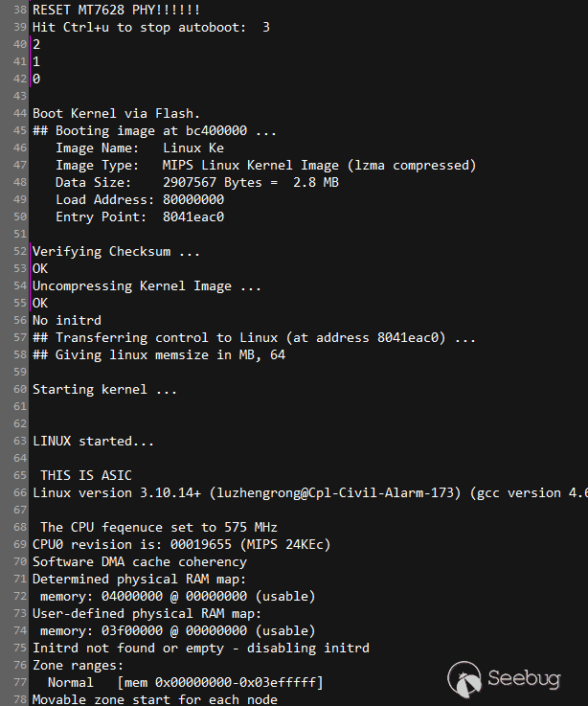The height and width of the screenshot is (706, 588).
Task: Click the Seebug logo icon
Action: (464, 679)
